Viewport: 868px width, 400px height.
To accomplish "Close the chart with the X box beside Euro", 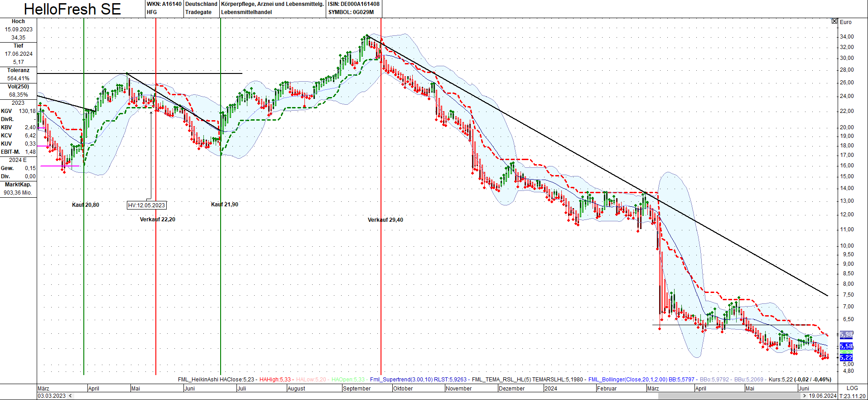I will 834,21.
